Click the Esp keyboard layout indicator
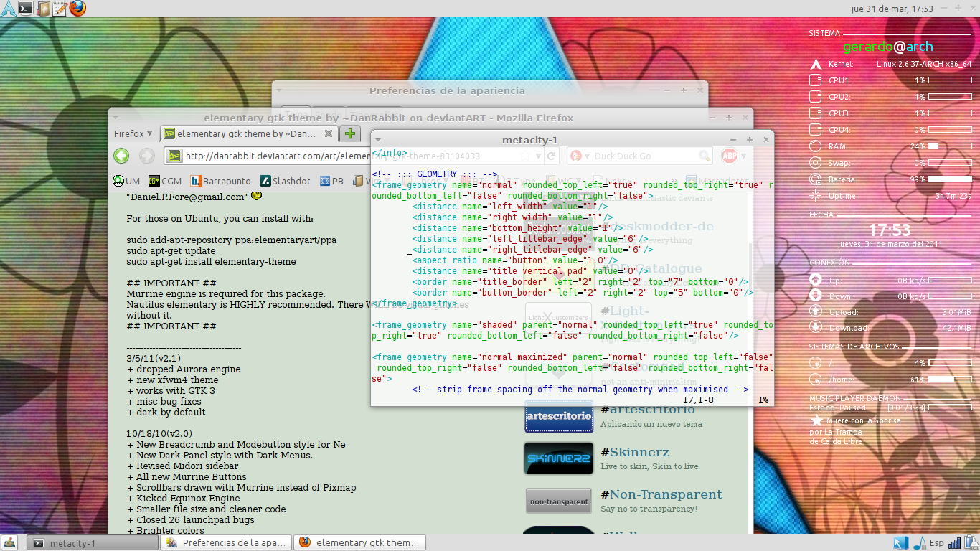 [x=937, y=543]
